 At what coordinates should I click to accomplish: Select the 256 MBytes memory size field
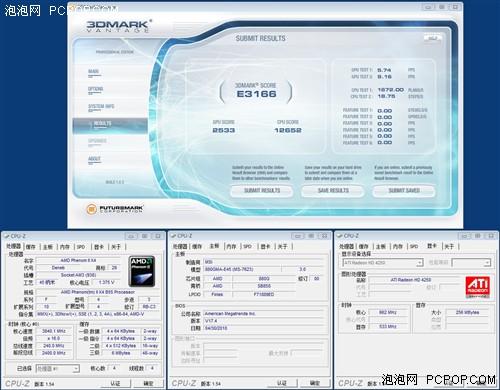(467, 312)
